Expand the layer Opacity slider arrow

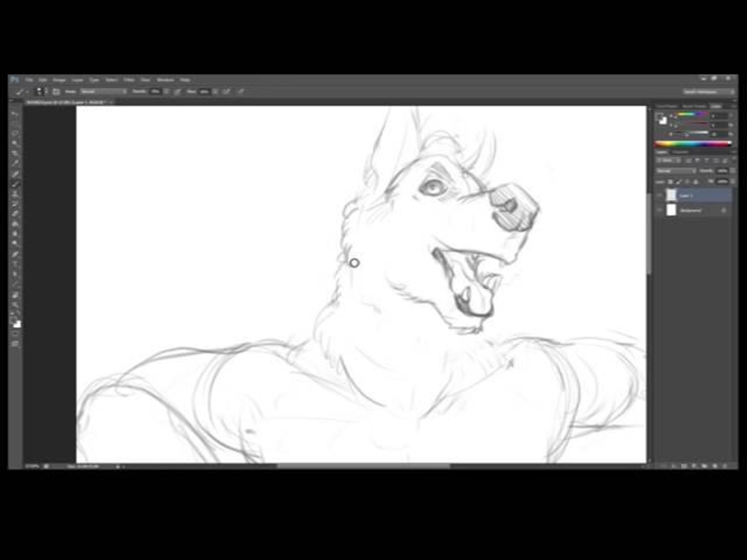pos(732,171)
